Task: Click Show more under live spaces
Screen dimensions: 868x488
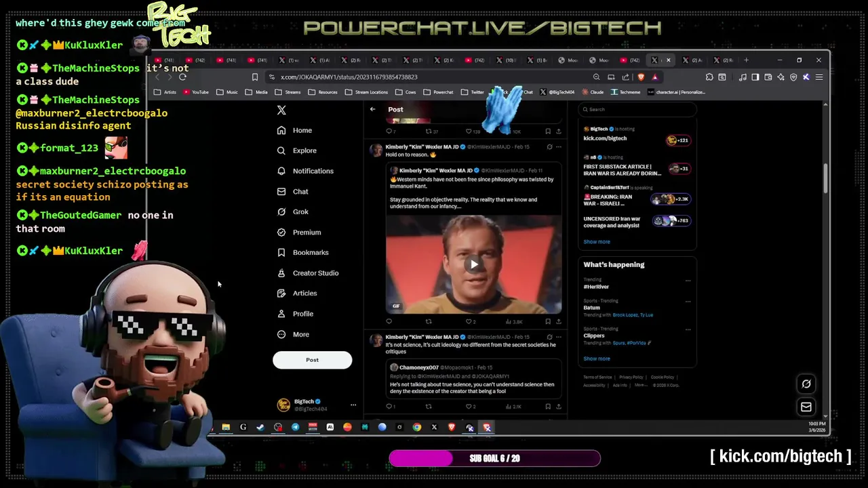Action: (597, 242)
